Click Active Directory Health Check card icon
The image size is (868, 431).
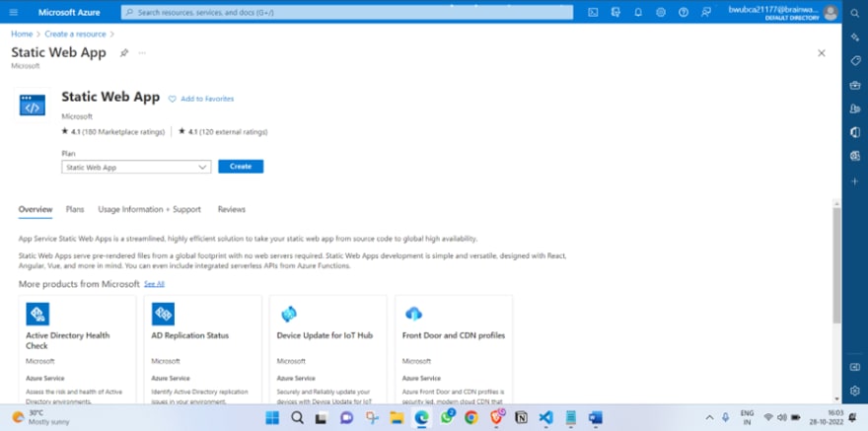point(37,314)
